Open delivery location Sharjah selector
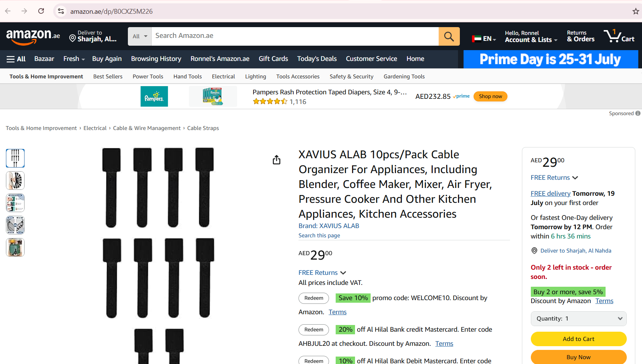Screen dimensions: 642x364 coord(93,36)
